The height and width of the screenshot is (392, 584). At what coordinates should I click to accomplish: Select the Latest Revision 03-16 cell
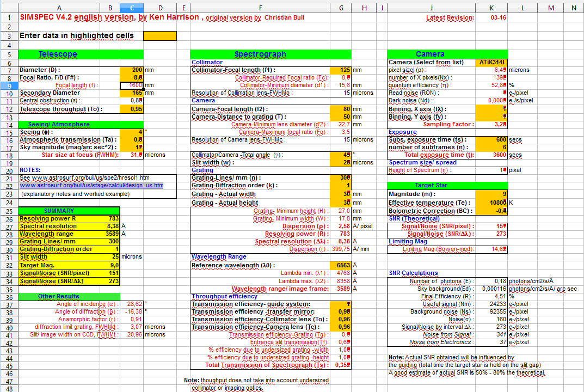(x=491, y=18)
